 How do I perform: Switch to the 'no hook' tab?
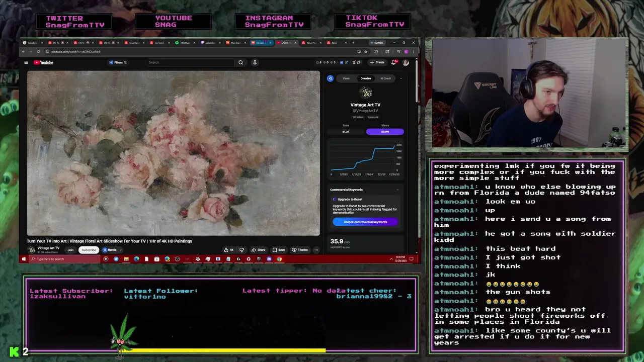(x=160, y=43)
